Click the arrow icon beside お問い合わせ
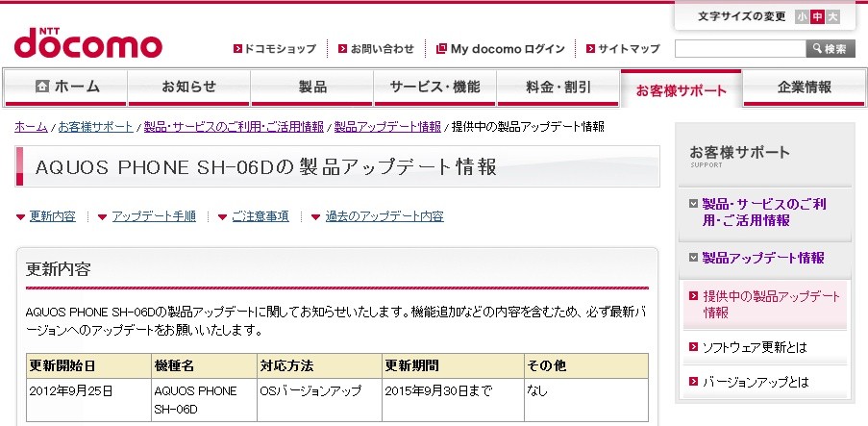This screenshot has height=426, width=868. 342,49
